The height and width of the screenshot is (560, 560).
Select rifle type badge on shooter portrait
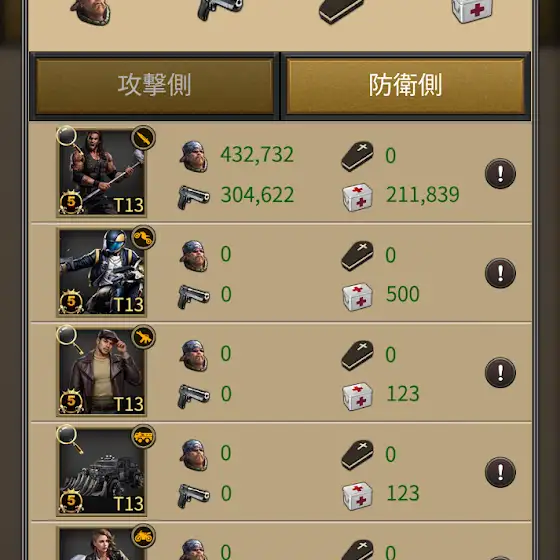pyautogui.click(x=143, y=337)
